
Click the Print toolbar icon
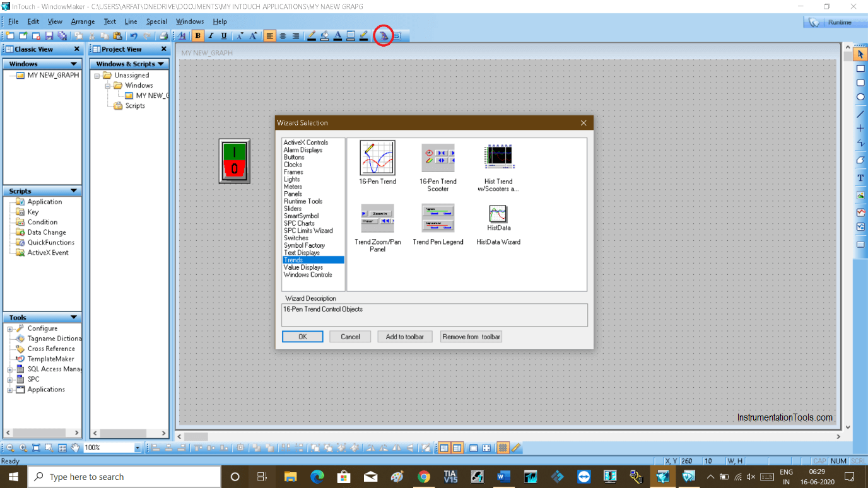[x=163, y=36]
